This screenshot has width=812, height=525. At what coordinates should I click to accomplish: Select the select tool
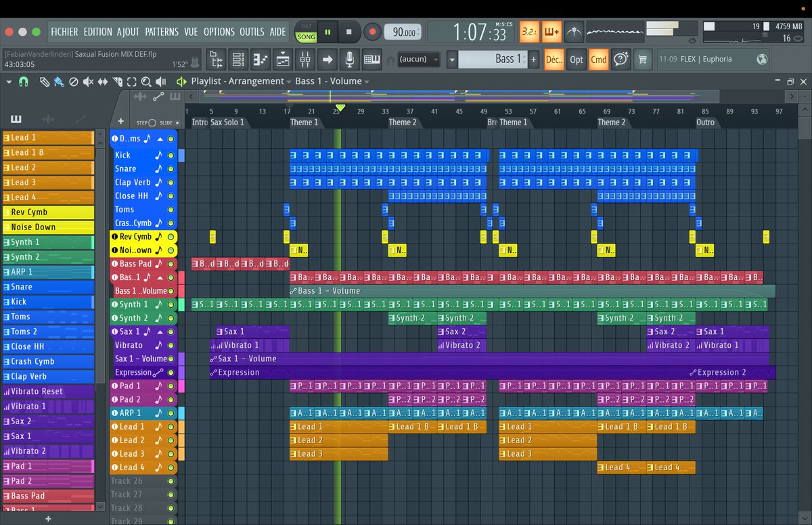click(x=131, y=82)
